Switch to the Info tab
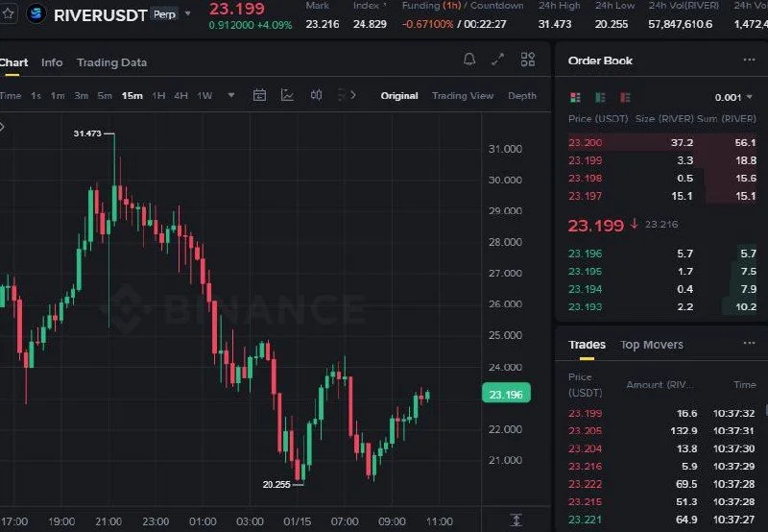This screenshot has height=532, width=768. pyautogui.click(x=52, y=62)
